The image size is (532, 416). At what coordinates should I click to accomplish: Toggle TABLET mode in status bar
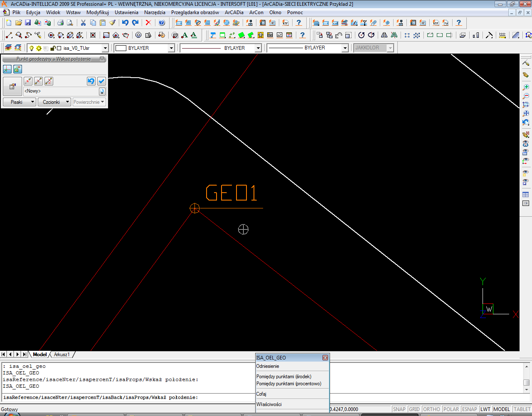click(x=522, y=409)
